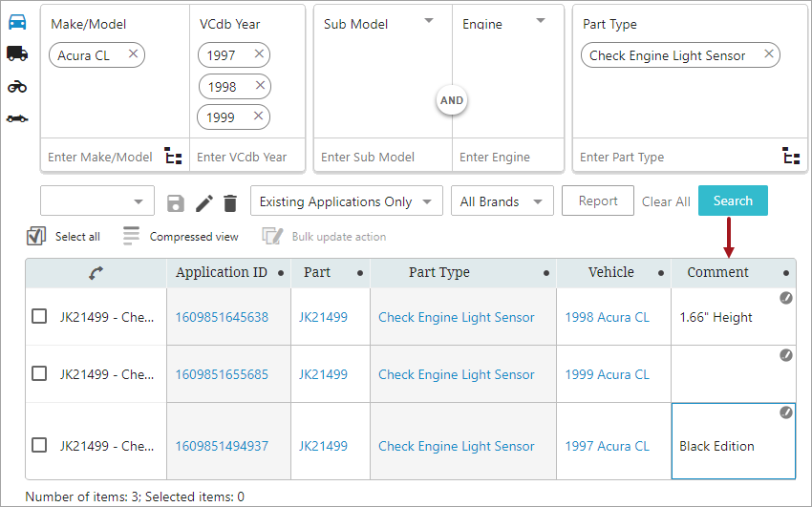
Task: Click the save filter floppy icon
Action: [176, 203]
